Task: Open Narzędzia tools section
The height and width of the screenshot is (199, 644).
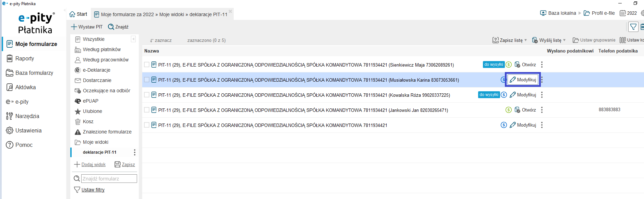Action: click(23, 116)
